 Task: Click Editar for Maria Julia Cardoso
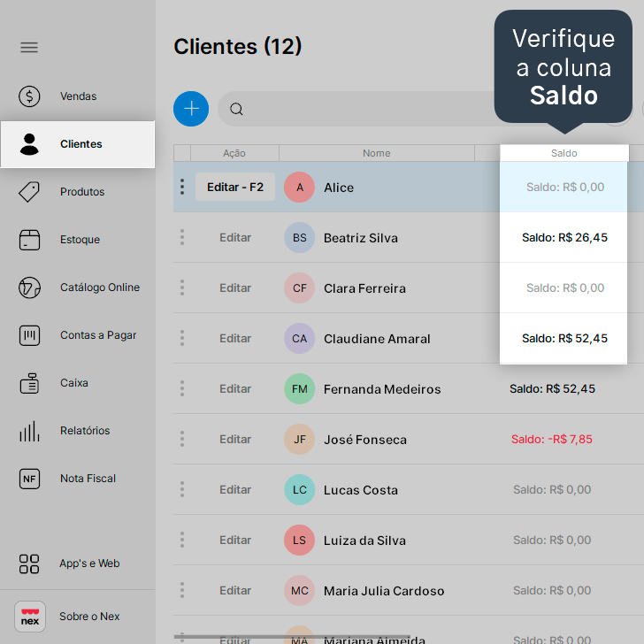coord(235,591)
